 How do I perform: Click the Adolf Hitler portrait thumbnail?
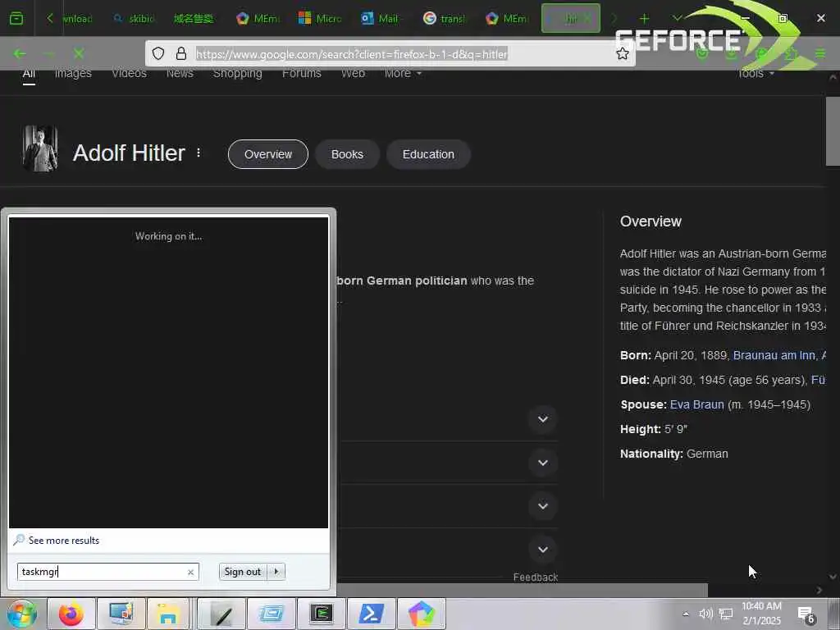(40, 149)
